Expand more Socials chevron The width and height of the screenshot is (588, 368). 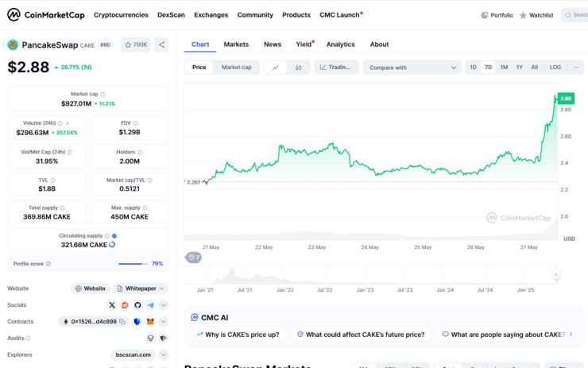tap(163, 305)
